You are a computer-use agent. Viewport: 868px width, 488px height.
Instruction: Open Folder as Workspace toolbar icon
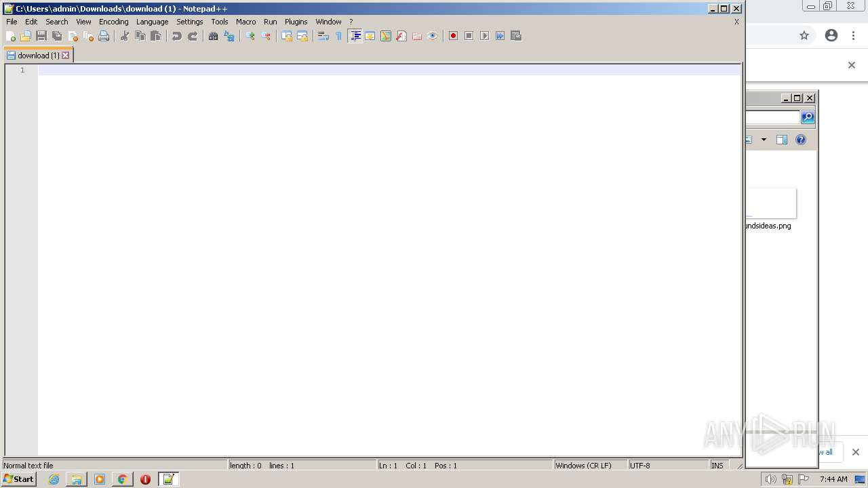tap(417, 36)
